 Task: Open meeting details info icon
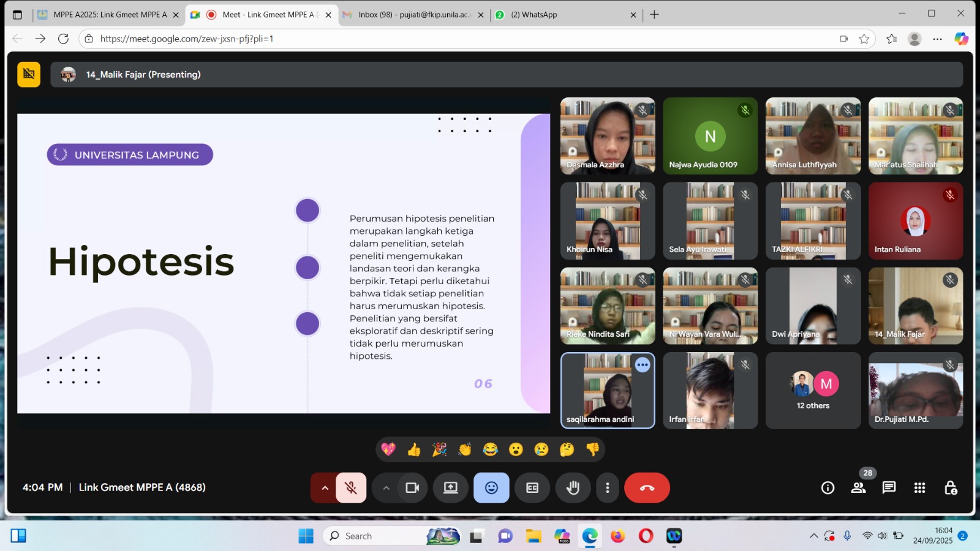(x=827, y=488)
